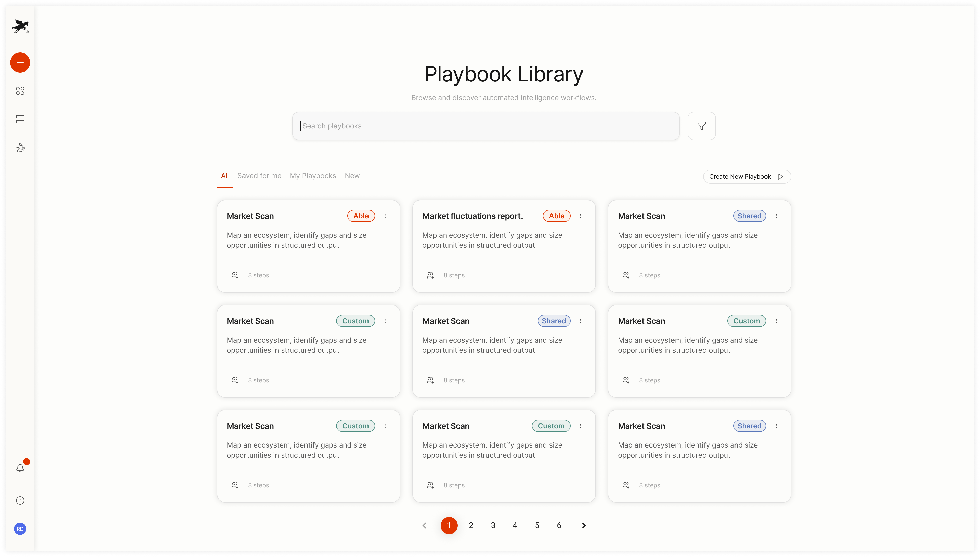Open the documents sidebar icon
This screenshot has height=557, width=980.
click(x=20, y=147)
